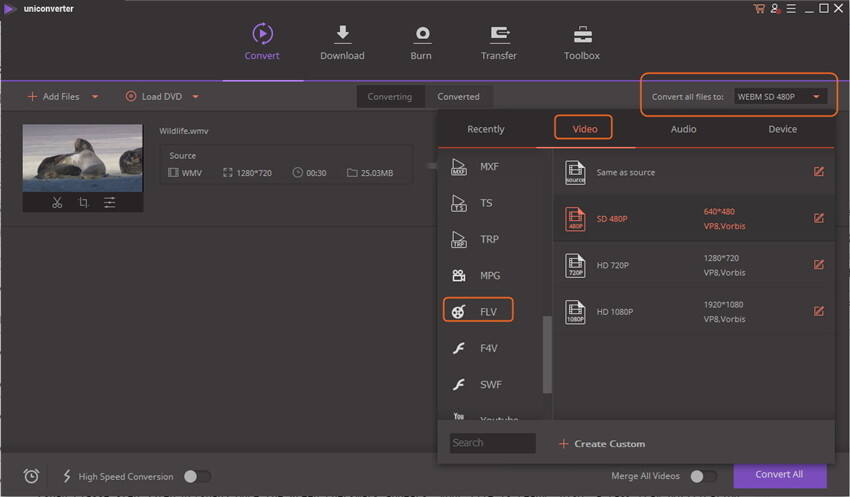Choose the Same as source preset
Viewport: 850px width, 497px height.
coord(694,172)
